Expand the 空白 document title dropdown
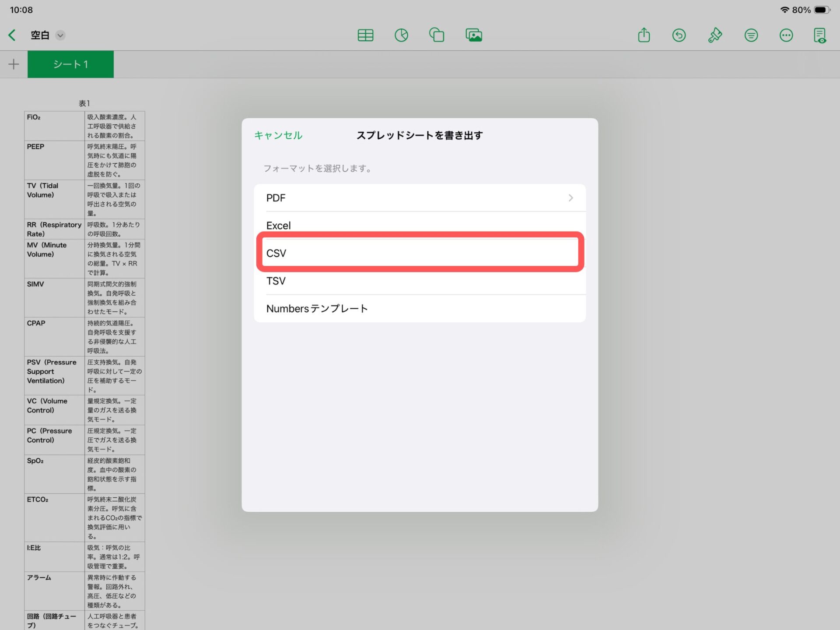840x630 pixels. (x=60, y=35)
